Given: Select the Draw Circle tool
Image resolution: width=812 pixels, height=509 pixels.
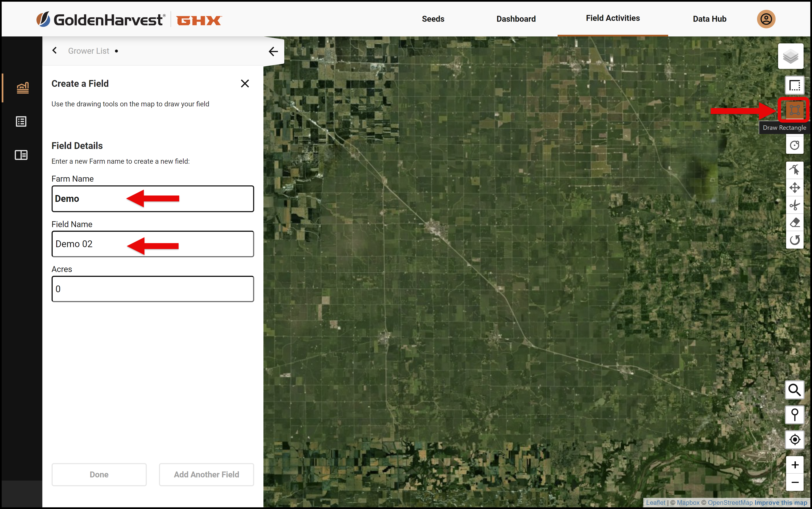Looking at the screenshot, I should pos(795,145).
